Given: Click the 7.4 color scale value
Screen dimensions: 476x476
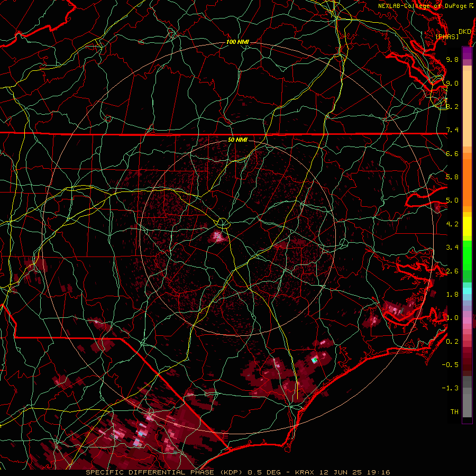Looking at the screenshot, I should coord(452,130).
